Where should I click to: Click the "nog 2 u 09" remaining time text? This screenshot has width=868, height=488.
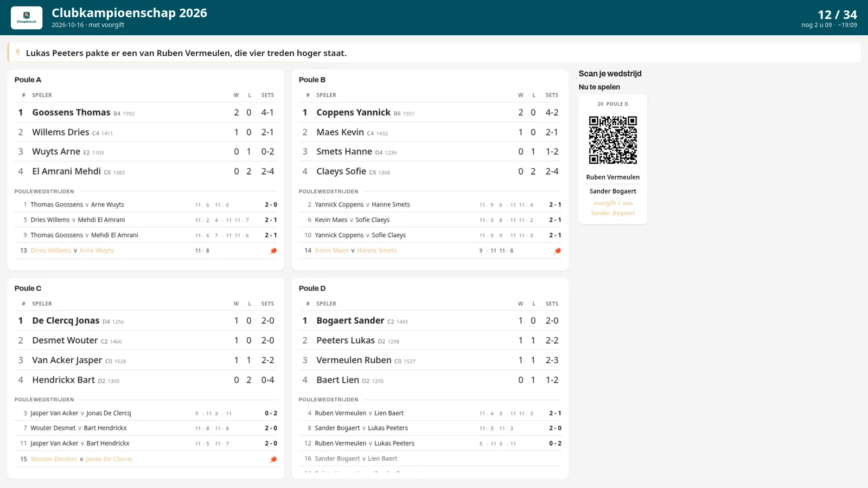coord(816,25)
